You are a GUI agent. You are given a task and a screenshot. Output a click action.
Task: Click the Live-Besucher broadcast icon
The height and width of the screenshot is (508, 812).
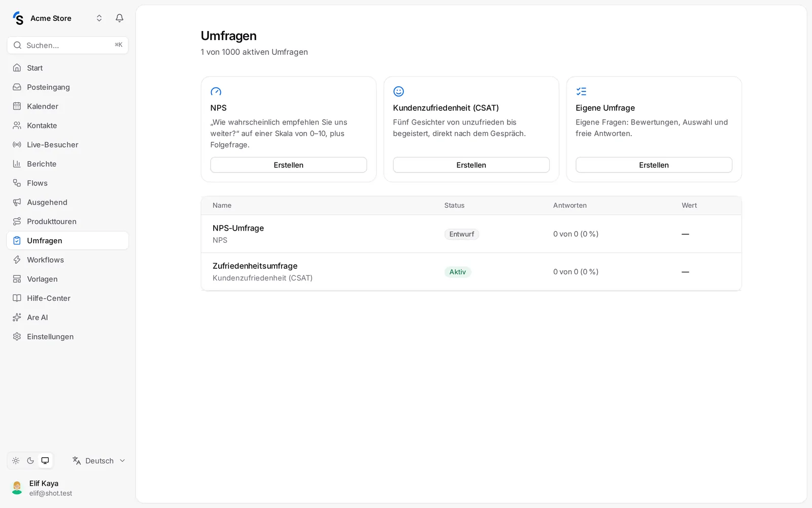point(17,145)
